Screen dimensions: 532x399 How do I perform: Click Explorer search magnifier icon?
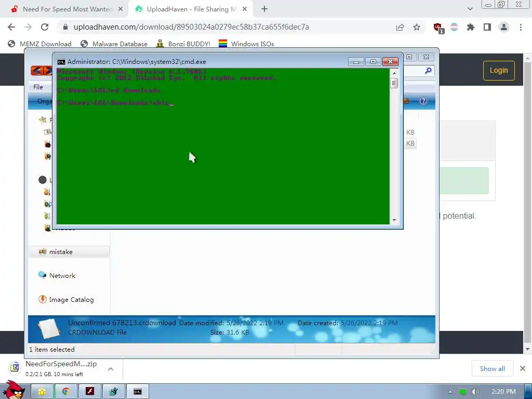click(428, 71)
